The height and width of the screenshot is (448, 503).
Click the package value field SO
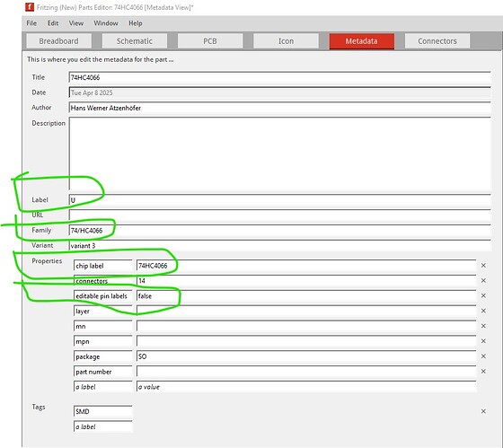(306, 356)
